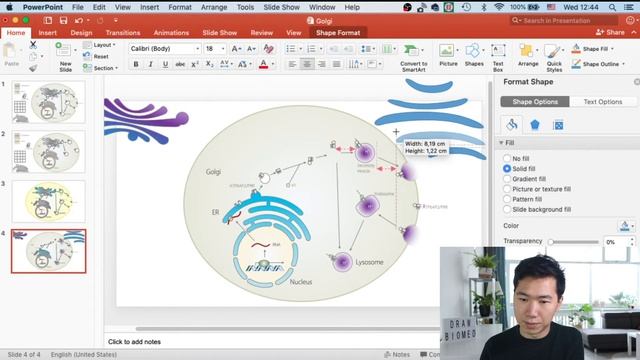Add a New Slide
Screen dimensions: 640x360
pyautogui.click(x=65, y=58)
